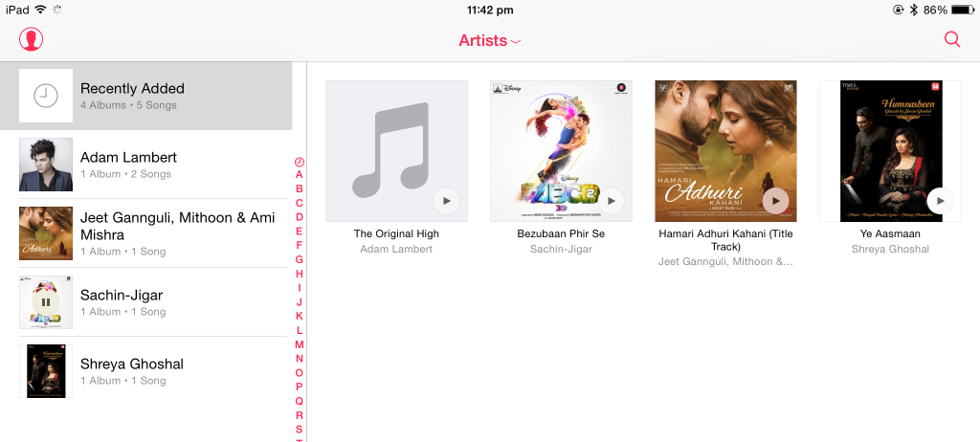Tap the search magnifier icon
The image size is (980, 442).
tap(951, 39)
